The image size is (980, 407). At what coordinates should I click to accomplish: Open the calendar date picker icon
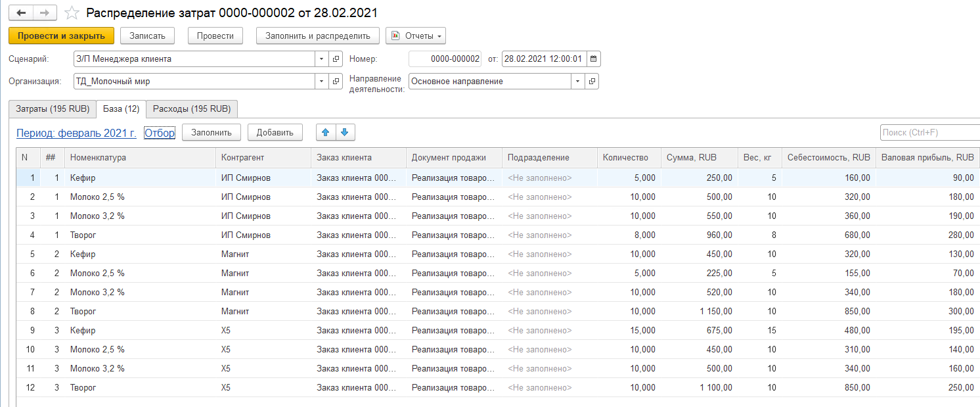(593, 59)
